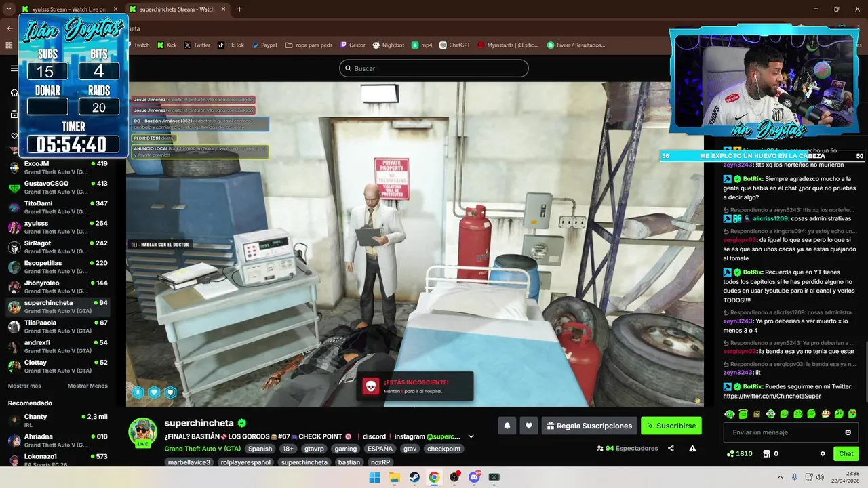
Task: Open Jhonyroleo channel in sidebar
Action: [59, 287]
